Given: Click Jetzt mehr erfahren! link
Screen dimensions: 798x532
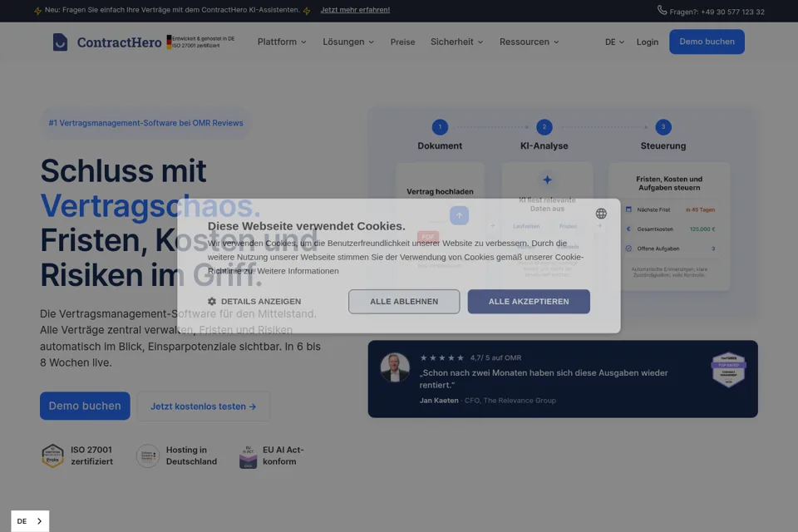Looking at the screenshot, I should 355,10.
